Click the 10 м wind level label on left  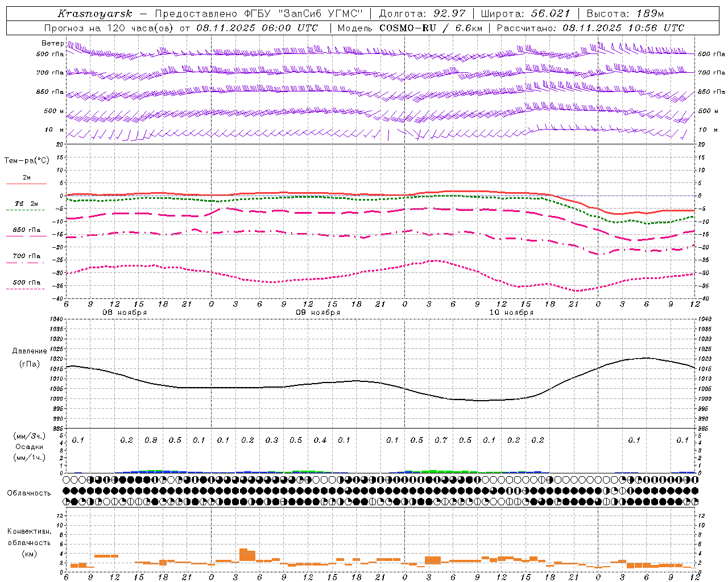[x=54, y=130]
